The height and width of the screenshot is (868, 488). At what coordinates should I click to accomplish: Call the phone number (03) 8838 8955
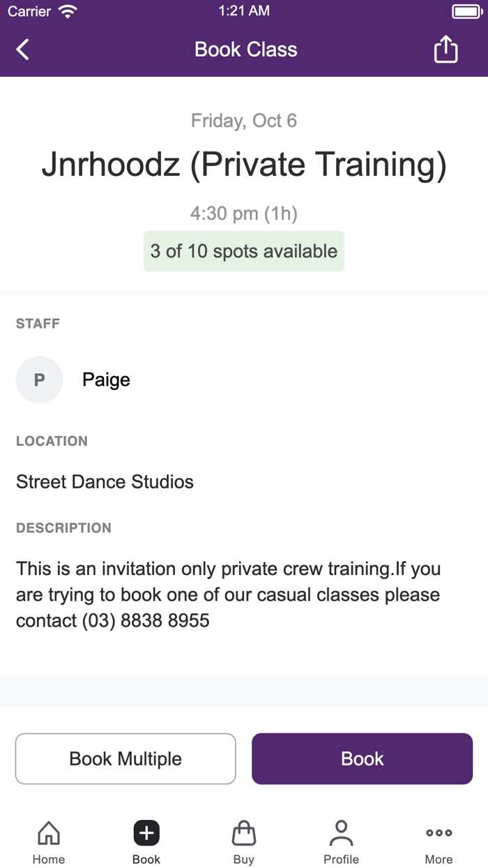coord(146,620)
